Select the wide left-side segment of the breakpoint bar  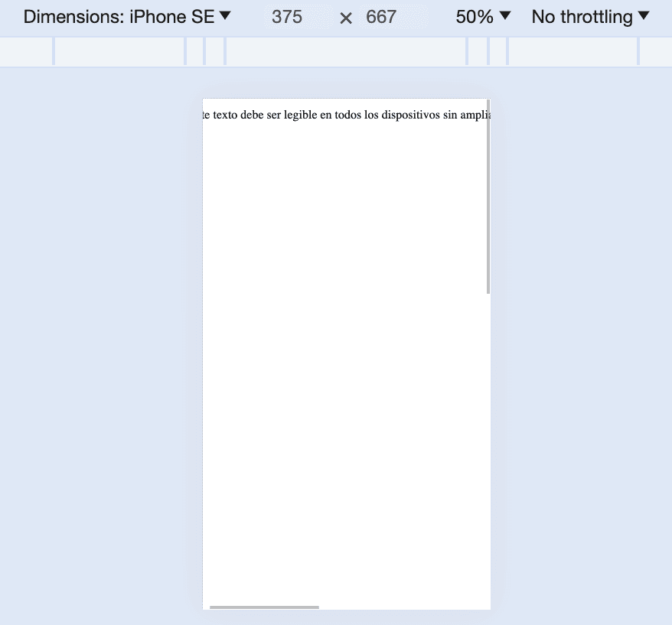tap(119, 52)
